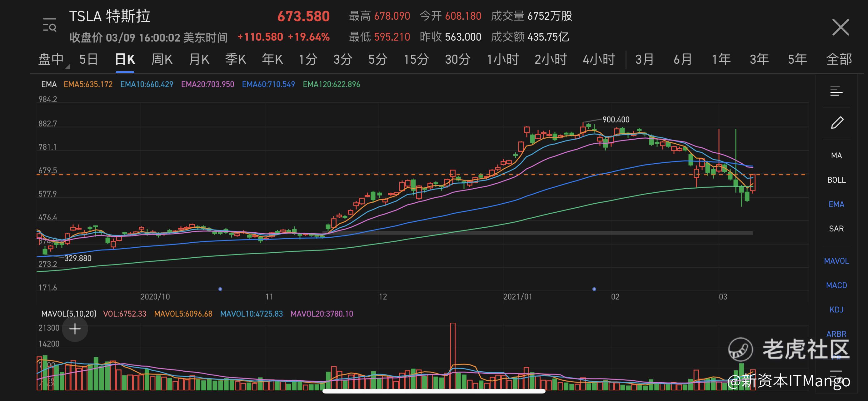
Task: Click the 成交额 435.75亿 value
Action: tap(530, 37)
